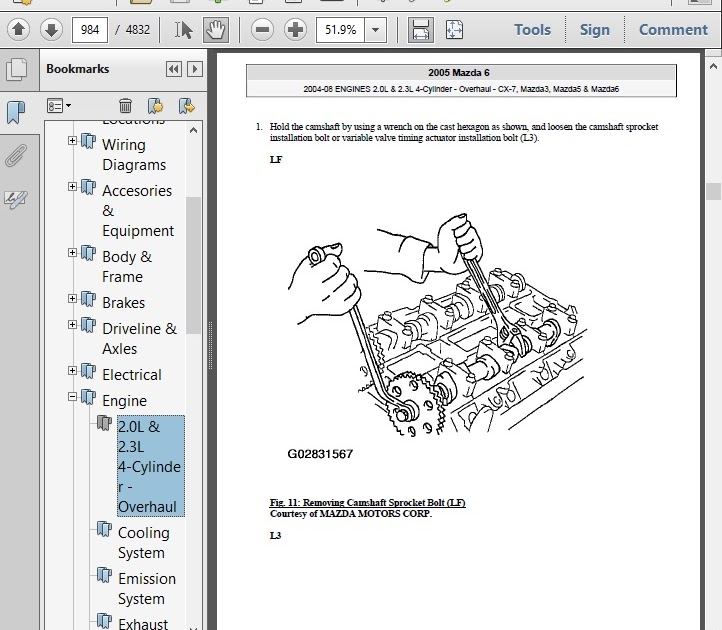Open the Comment pane
Viewport: 722px width, 630px height.
[x=673, y=30]
